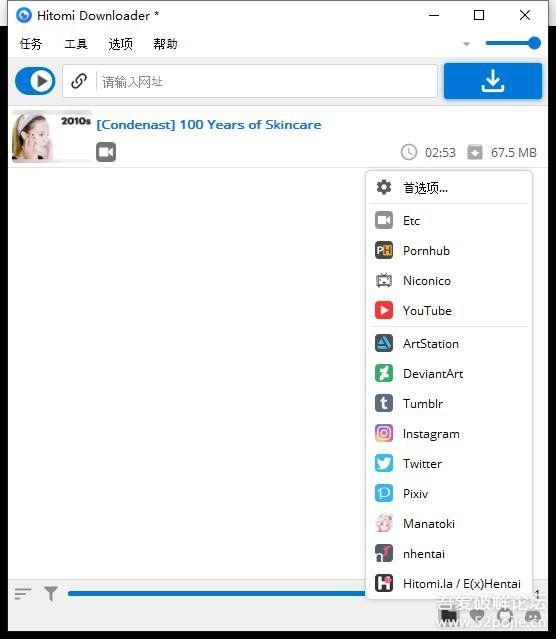Image resolution: width=556 pixels, height=639 pixels.
Task: Select Instagram in the options menu
Action: (449, 434)
